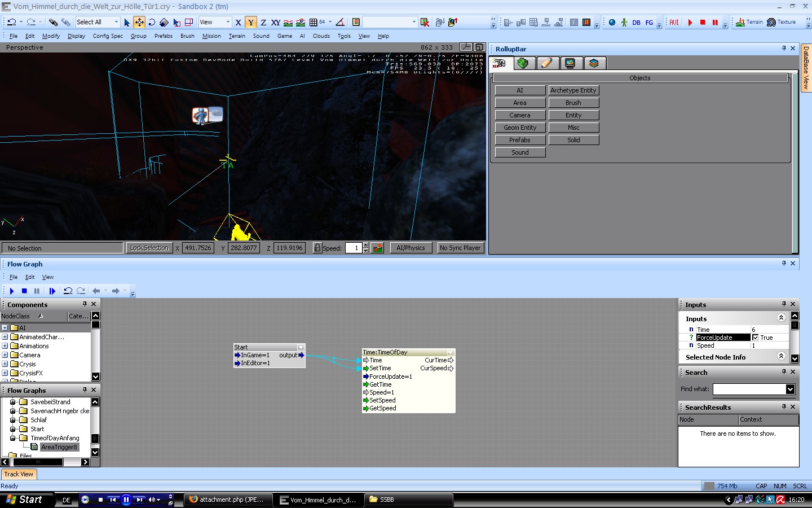
Task: Click red Play in main toolbar
Action: click(690, 23)
